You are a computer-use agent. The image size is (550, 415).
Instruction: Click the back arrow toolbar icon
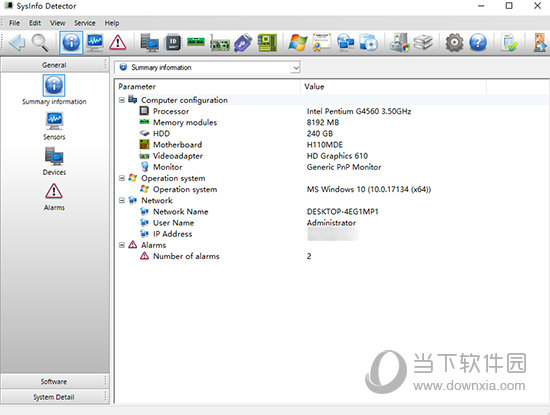click(17, 43)
